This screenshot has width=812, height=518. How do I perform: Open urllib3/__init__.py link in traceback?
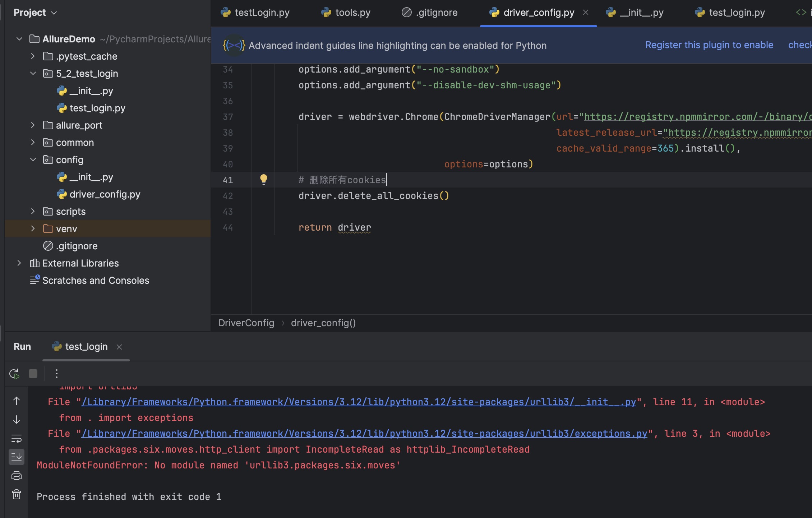coord(359,402)
